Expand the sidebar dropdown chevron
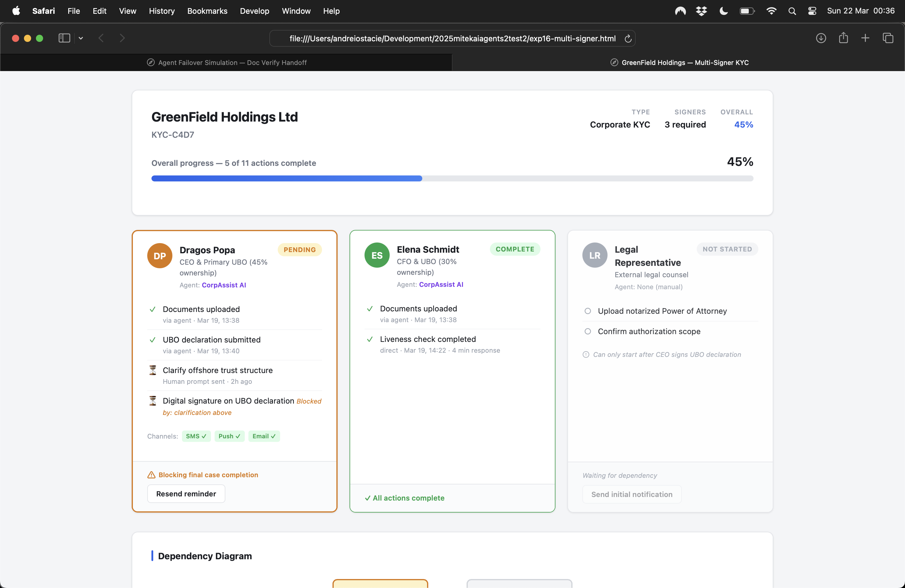Screen dimensions: 905x588 81,38
